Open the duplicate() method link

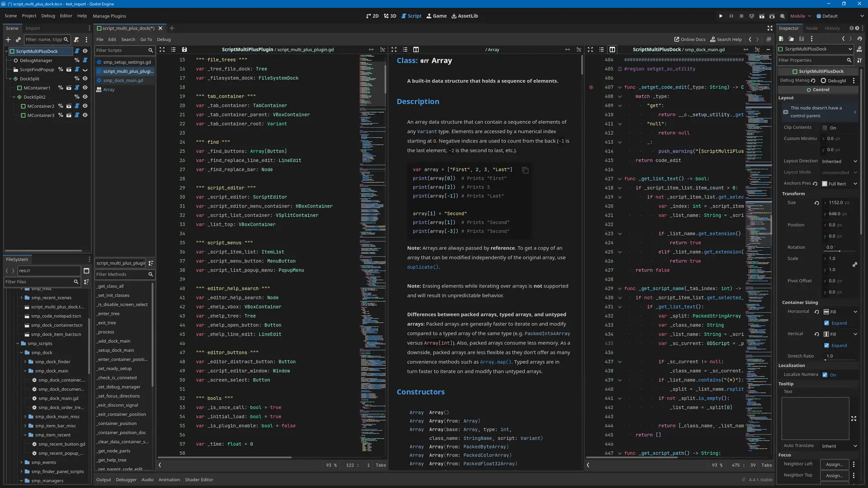[x=423, y=267]
